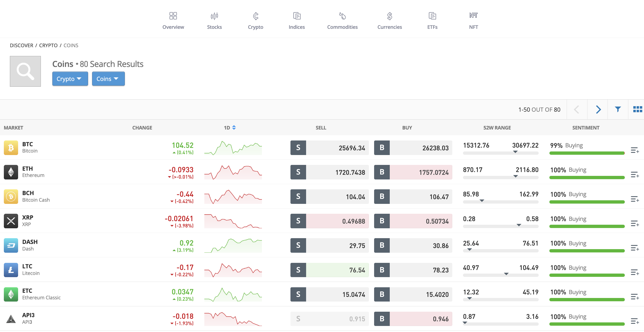Open the Overview tab
Viewport: 644px width, 332px height.
tap(173, 21)
